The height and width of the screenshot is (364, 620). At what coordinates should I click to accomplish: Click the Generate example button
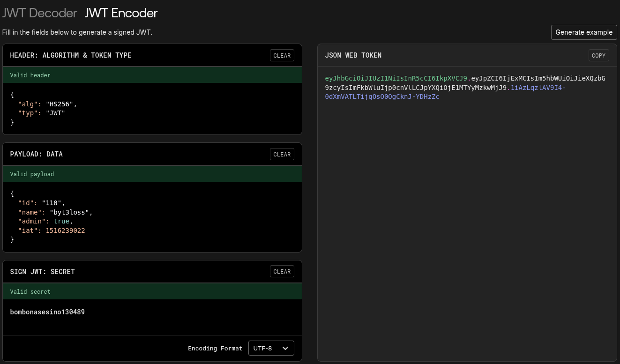[x=583, y=32]
